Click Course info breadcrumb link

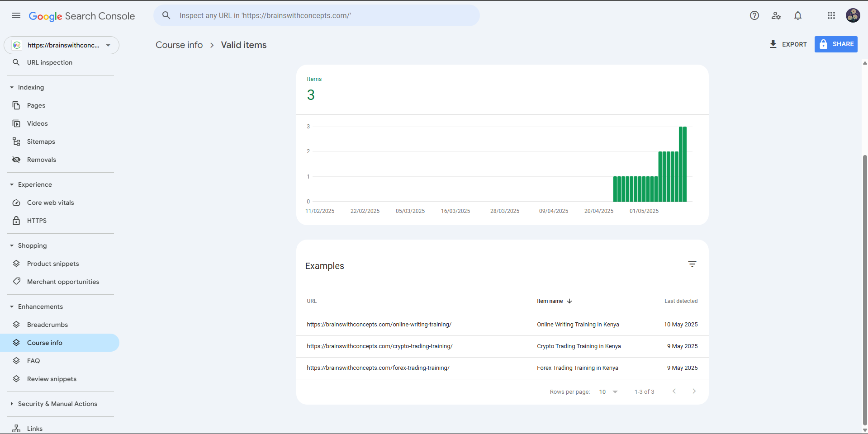(x=179, y=45)
